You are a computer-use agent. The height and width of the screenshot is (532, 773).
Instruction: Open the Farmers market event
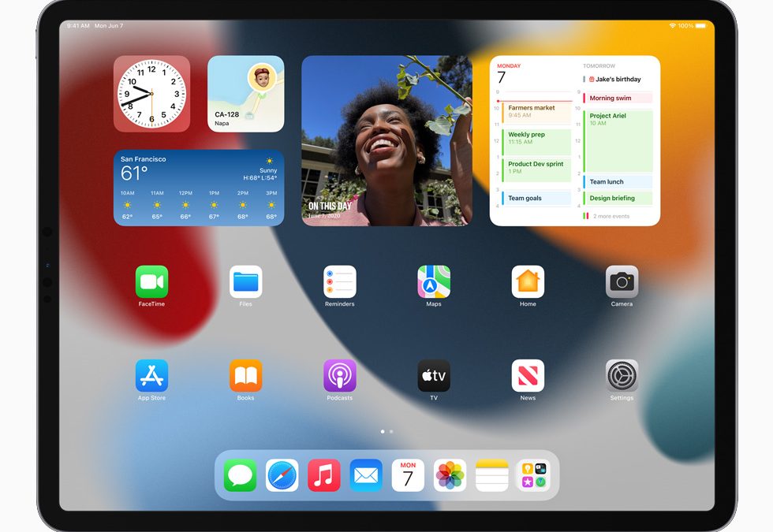pos(536,112)
